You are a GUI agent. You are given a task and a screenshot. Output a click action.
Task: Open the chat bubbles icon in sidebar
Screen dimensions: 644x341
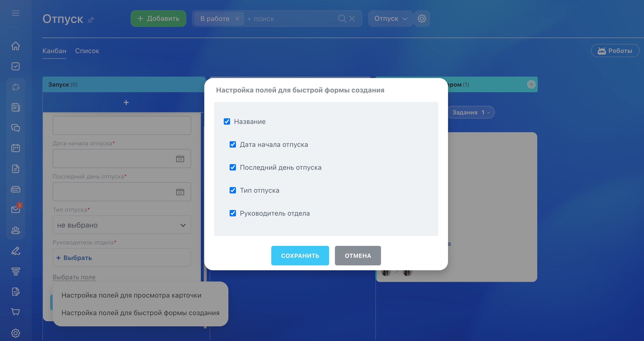16,128
